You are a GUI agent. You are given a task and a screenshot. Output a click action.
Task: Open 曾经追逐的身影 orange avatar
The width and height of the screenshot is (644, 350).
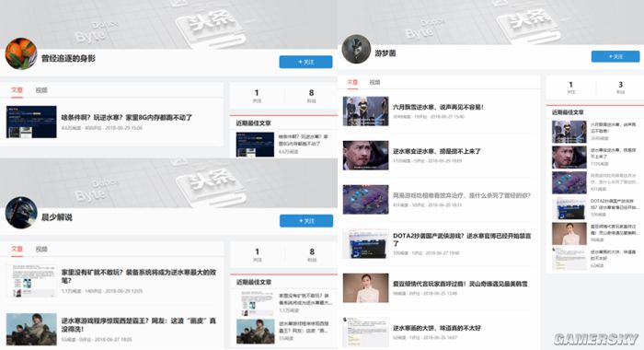tap(21, 53)
